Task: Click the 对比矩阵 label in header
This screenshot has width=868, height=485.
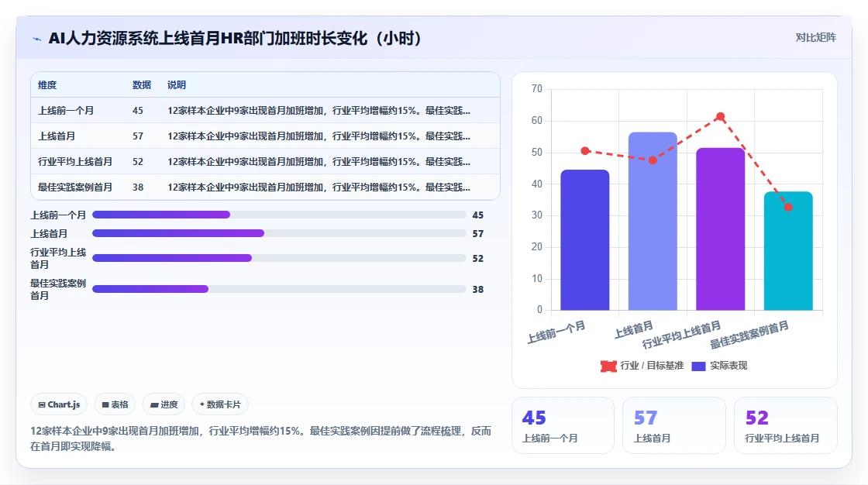Action: point(815,38)
